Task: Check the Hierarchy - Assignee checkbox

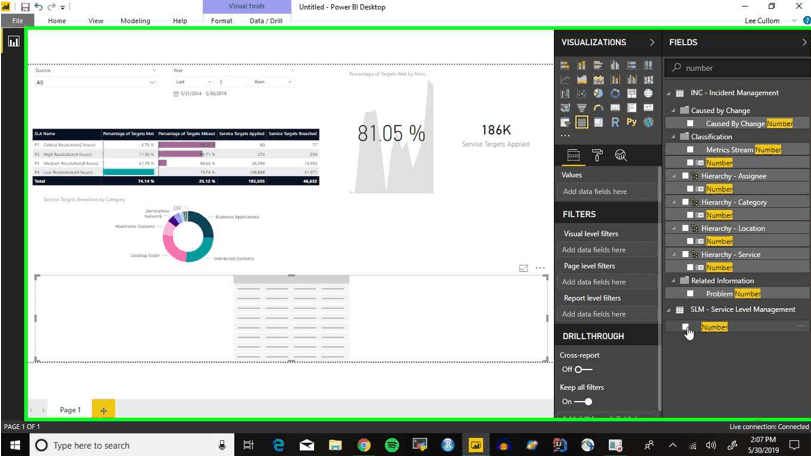Action: pos(685,176)
